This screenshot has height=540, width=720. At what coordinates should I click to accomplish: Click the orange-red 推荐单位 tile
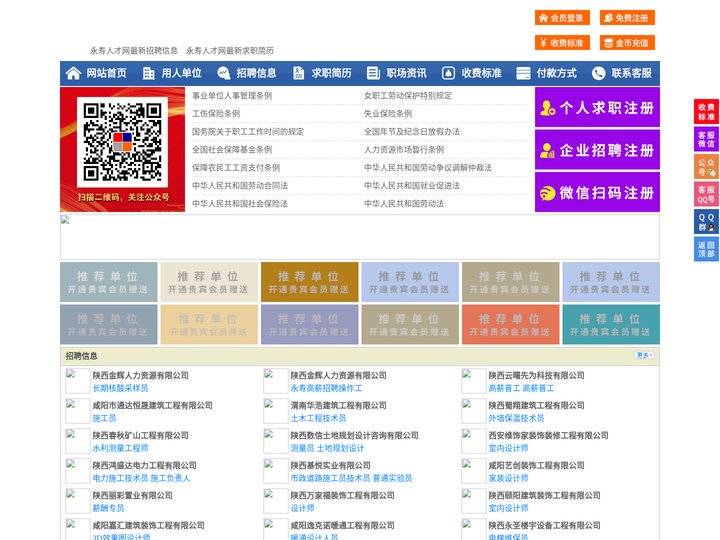coord(511,325)
